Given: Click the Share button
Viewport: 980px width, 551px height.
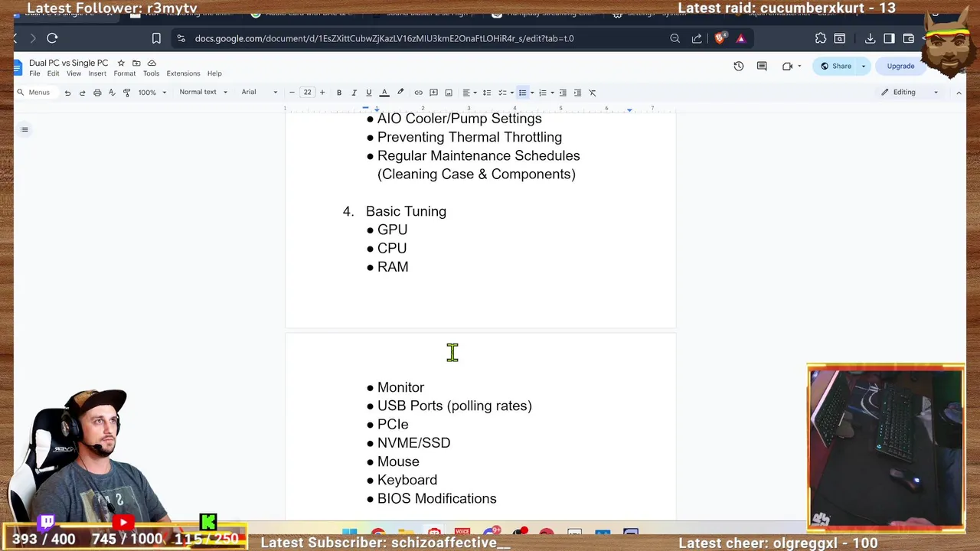Looking at the screenshot, I should point(835,66).
